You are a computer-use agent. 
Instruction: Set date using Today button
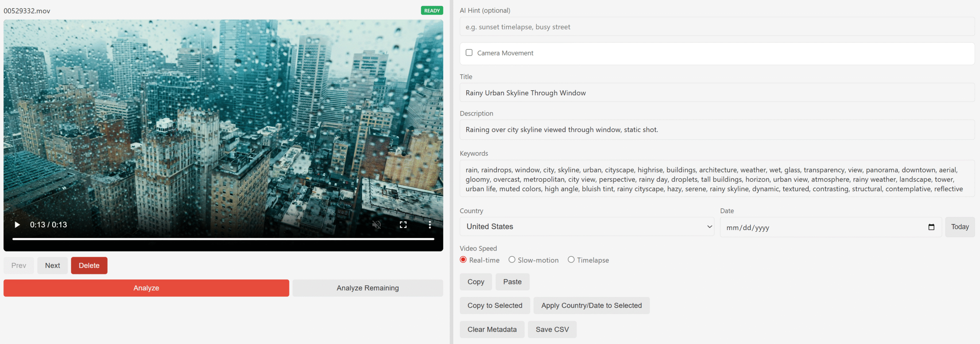click(x=959, y=227)
